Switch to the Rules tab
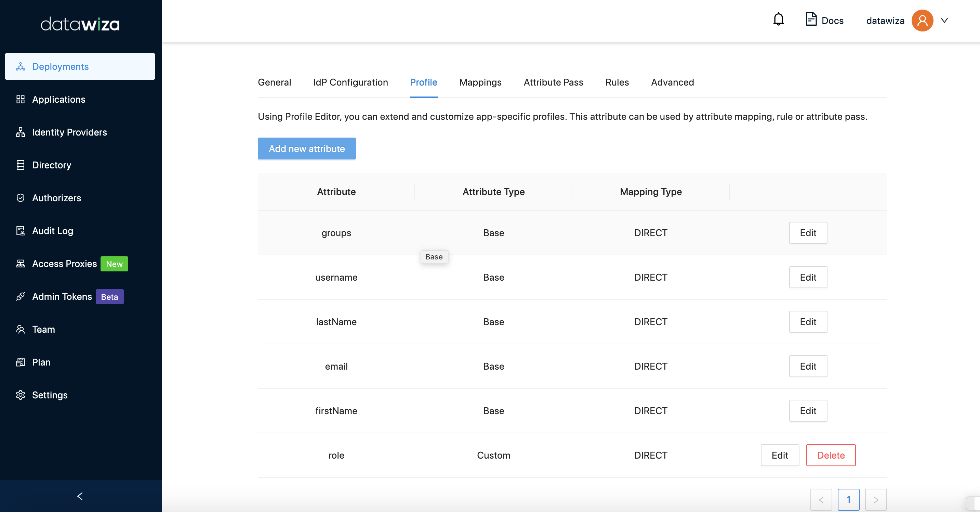 tap(617, 82)
